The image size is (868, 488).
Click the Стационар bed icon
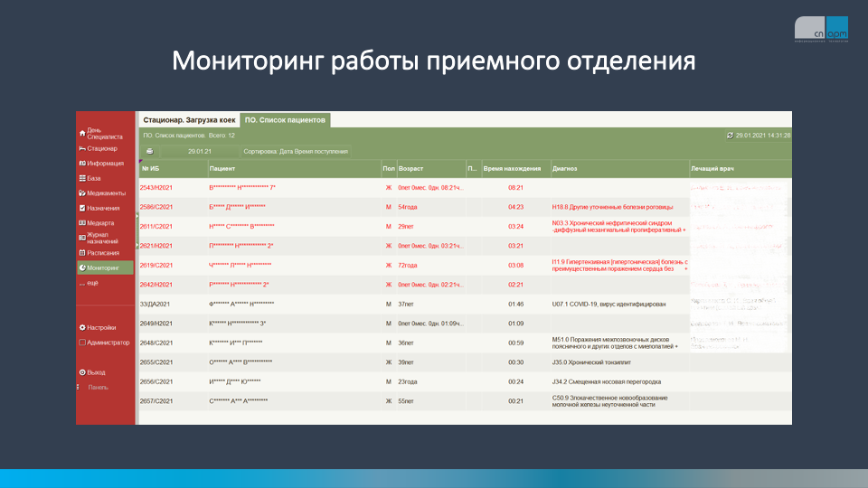[82, 148]
